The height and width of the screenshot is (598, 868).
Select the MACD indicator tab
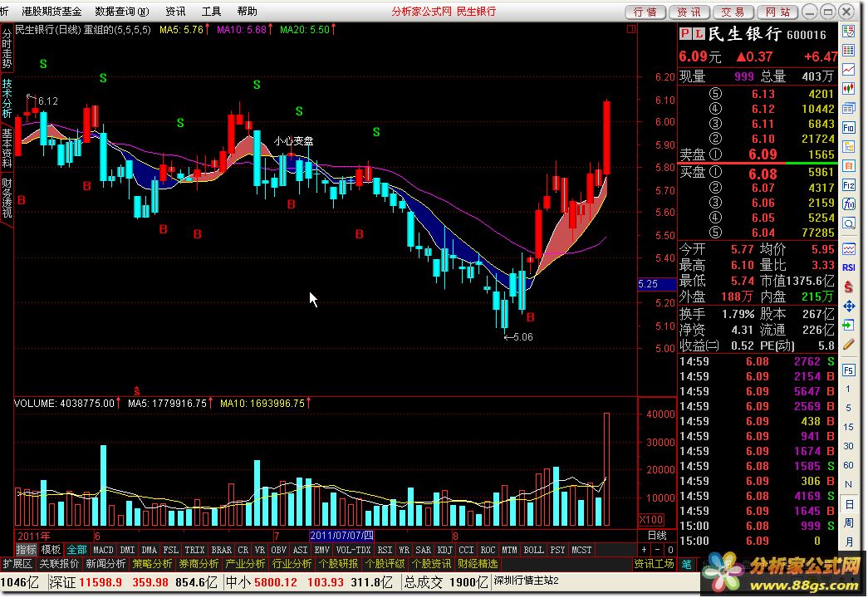103,550
